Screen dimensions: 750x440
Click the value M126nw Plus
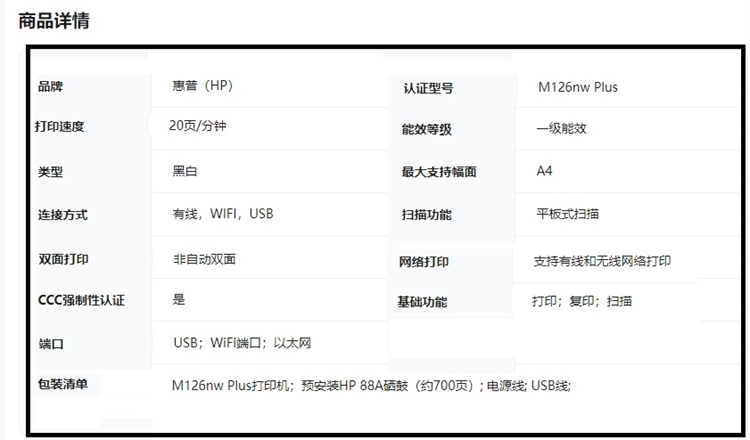(x=578, y=87)
